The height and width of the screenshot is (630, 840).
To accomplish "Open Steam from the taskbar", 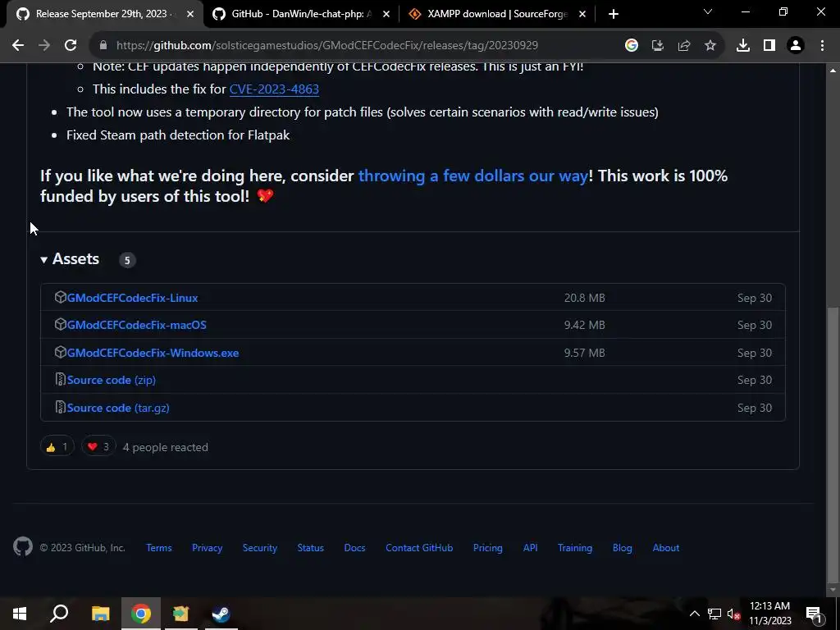I will tap(221, 614).
